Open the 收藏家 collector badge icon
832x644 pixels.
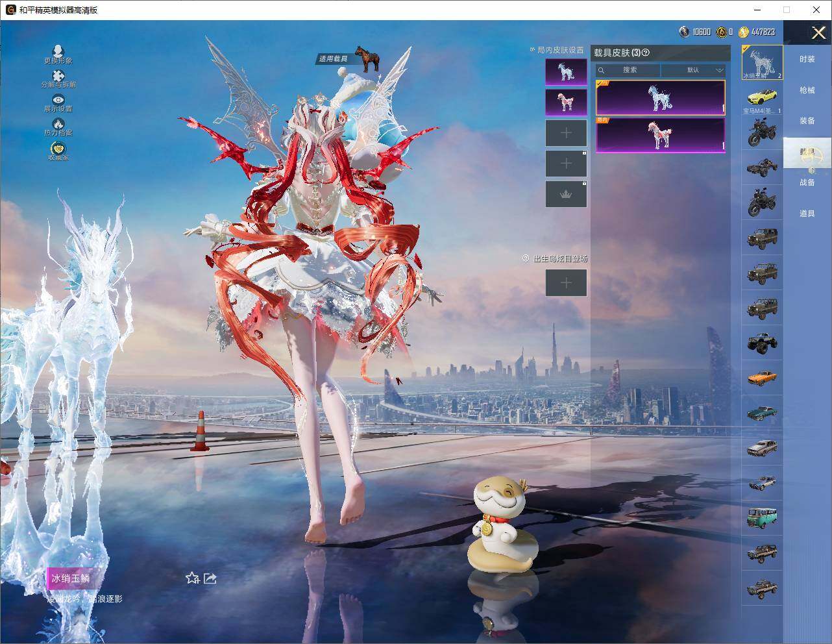click(x=58, y=148)
